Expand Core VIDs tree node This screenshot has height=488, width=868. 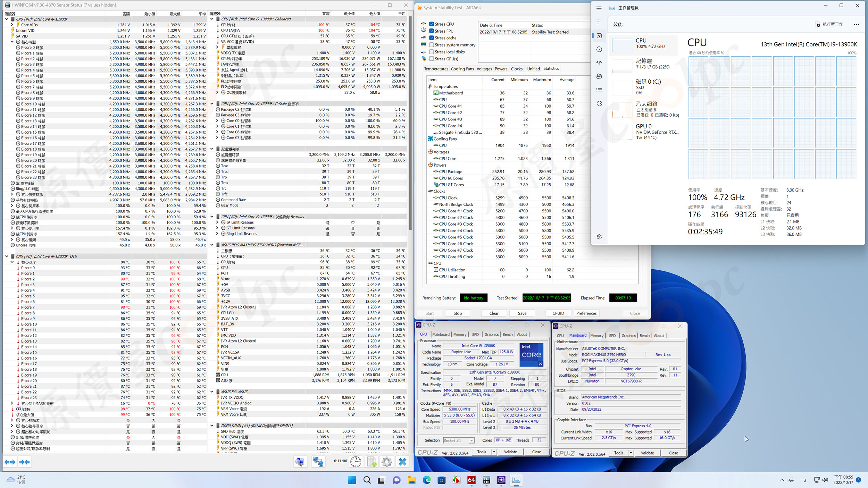click(x=12, y=25)
